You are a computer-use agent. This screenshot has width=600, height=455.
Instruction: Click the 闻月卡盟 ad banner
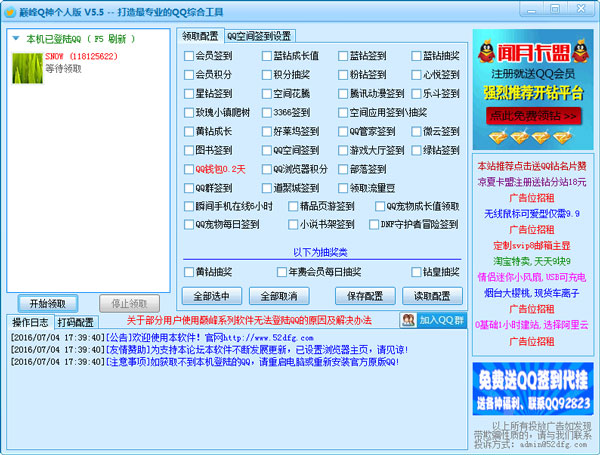[x=533, y=89]
